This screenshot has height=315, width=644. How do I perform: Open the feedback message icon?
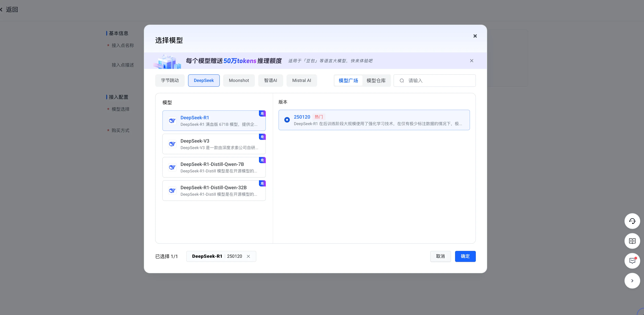point(632,261)
